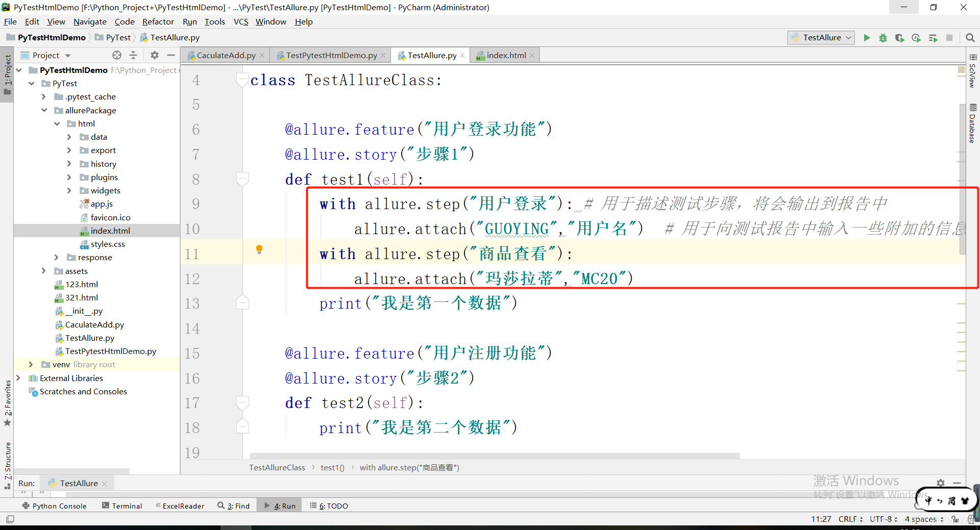Toggle the 4: Run tool window
This screenshot has height=530, width=980.
[280, 506]
